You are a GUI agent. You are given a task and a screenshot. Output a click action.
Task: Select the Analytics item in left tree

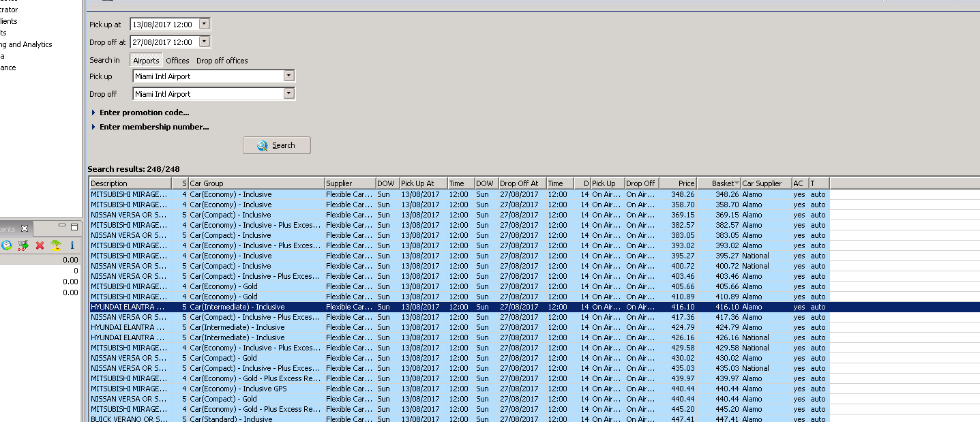tap(26, 44)
